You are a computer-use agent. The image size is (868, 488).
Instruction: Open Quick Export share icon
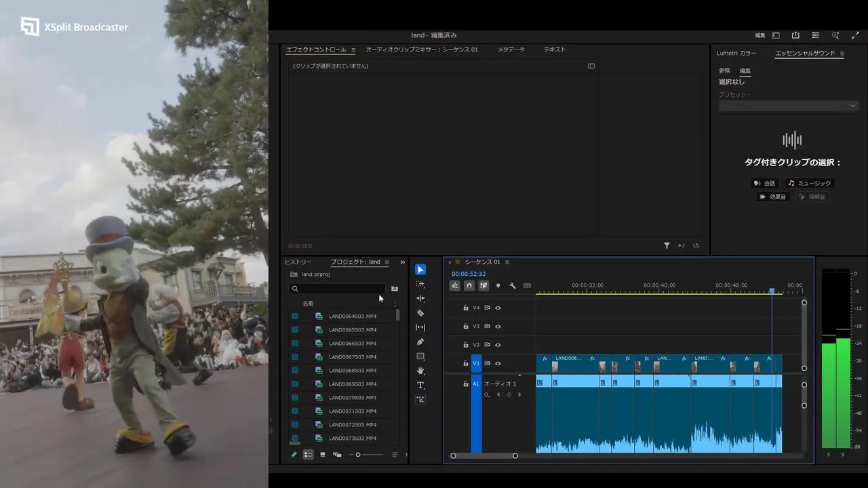click(x=795, y=35)
